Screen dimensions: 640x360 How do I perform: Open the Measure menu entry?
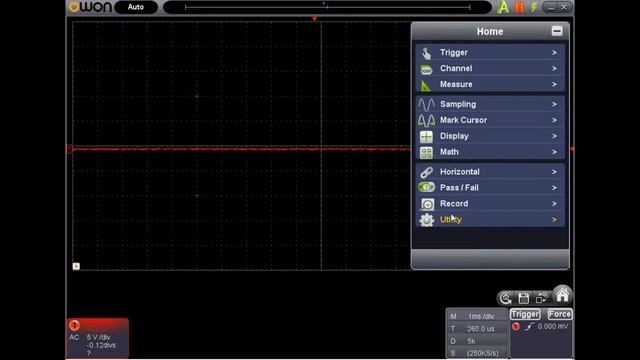[490, 84]
